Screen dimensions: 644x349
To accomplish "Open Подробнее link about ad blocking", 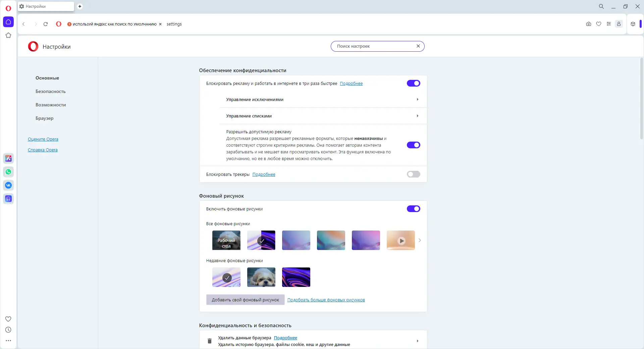I will 351,84.
